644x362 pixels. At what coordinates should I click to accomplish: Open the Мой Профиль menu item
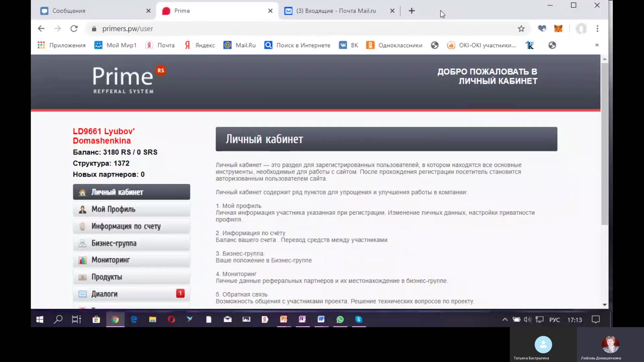point(131,209)
